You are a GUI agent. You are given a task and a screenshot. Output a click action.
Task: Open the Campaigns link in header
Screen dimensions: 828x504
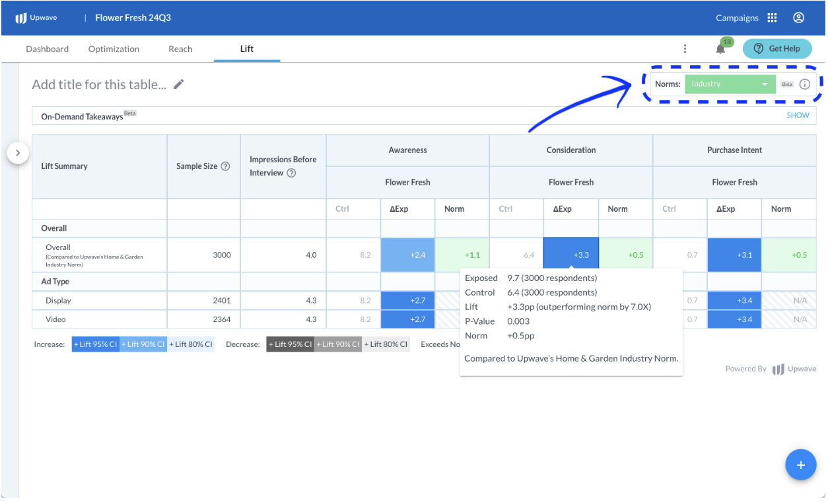[737, 18]
